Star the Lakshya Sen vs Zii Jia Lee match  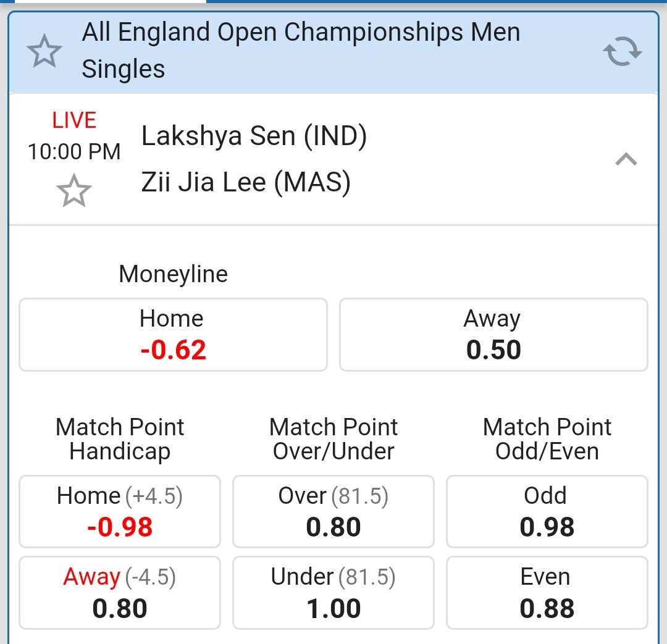pos(73,190)
